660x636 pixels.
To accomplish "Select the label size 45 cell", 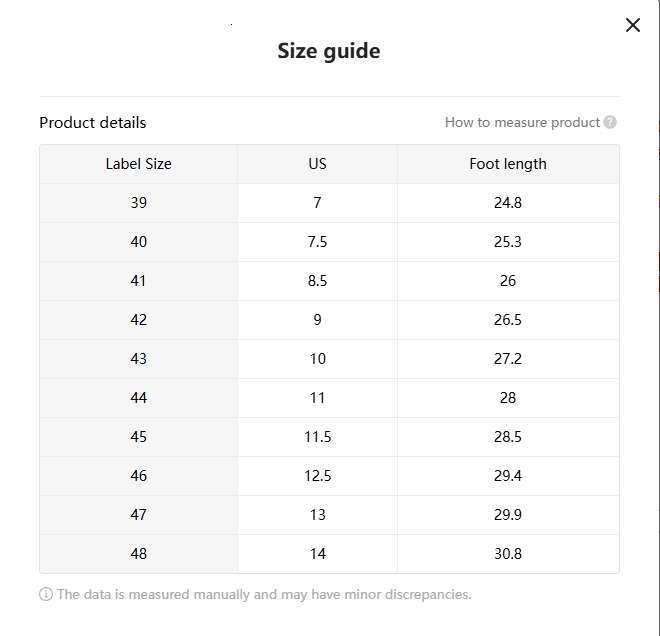I will pos(138,437).
